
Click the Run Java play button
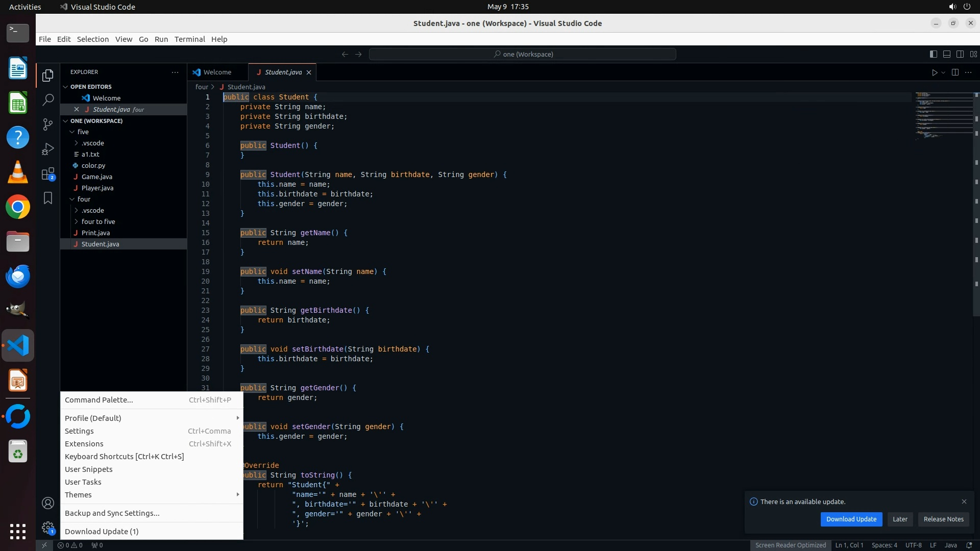point(934,72)
